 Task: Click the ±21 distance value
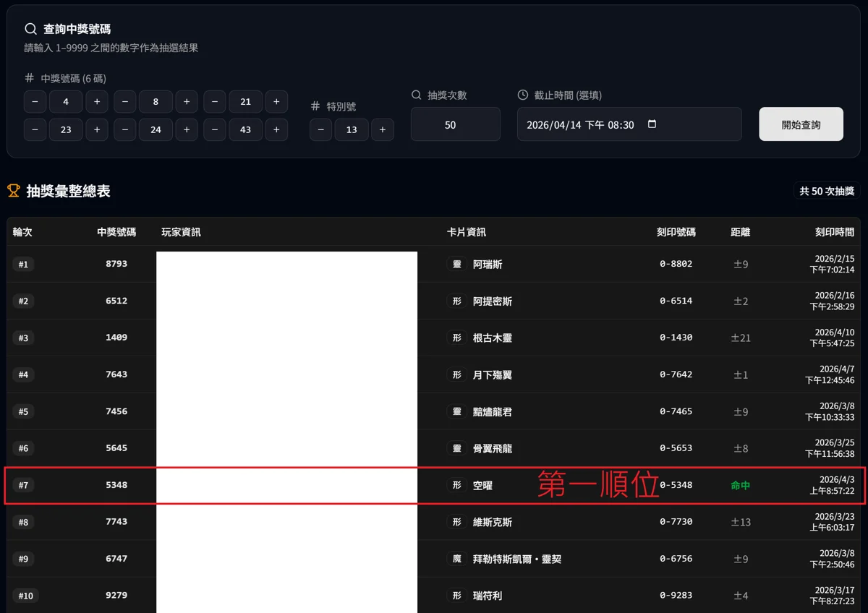741,338
